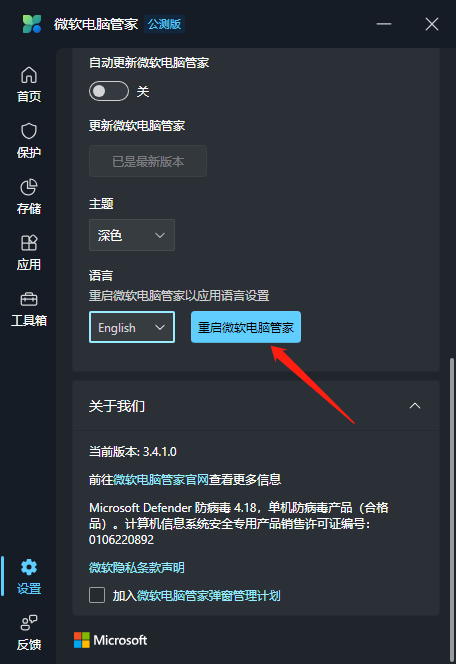Click the vertical scrollbar thumb

pos(452,508)
